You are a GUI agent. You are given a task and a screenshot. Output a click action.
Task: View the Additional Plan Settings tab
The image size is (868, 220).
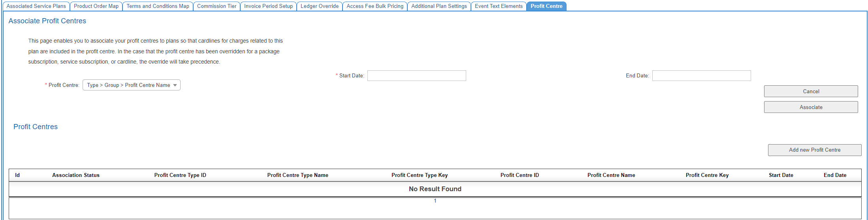pyautogui.click(x=439, y=6)
